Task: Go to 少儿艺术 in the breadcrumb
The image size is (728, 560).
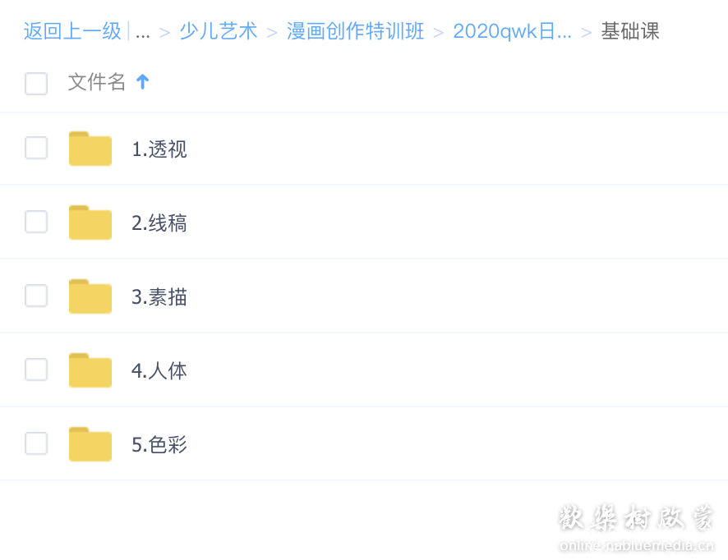Action: (x=219, y=31)
